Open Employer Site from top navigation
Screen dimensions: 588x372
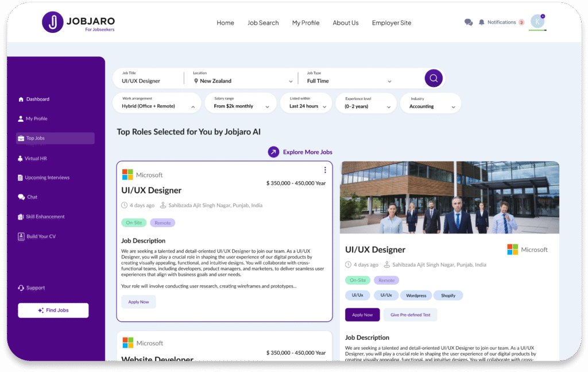click(x=391, y=23)
